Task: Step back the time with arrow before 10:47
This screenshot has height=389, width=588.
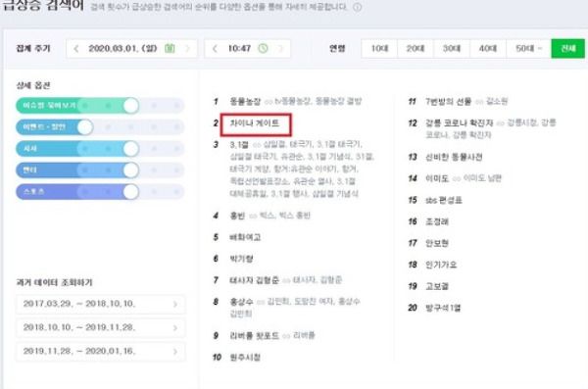Action: (x=215, y=49)
